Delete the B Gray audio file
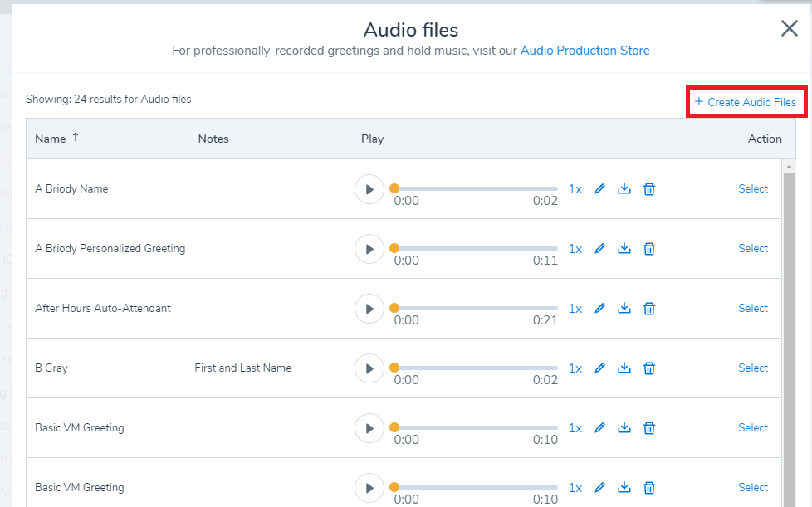Screen dimensions: 812x507 tap(648, 368)
